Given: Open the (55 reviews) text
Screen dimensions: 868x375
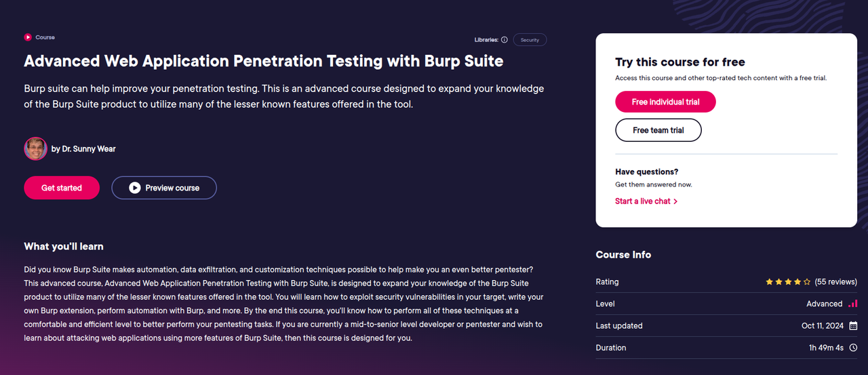Looking at the screenshot, I should coord(835,282).
